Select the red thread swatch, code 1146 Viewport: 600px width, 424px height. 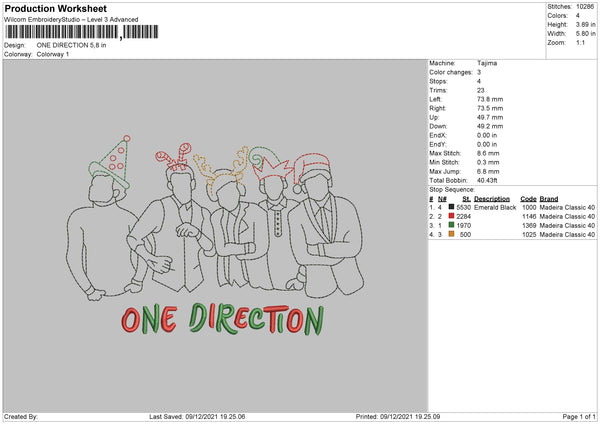(x=452, y=216)
